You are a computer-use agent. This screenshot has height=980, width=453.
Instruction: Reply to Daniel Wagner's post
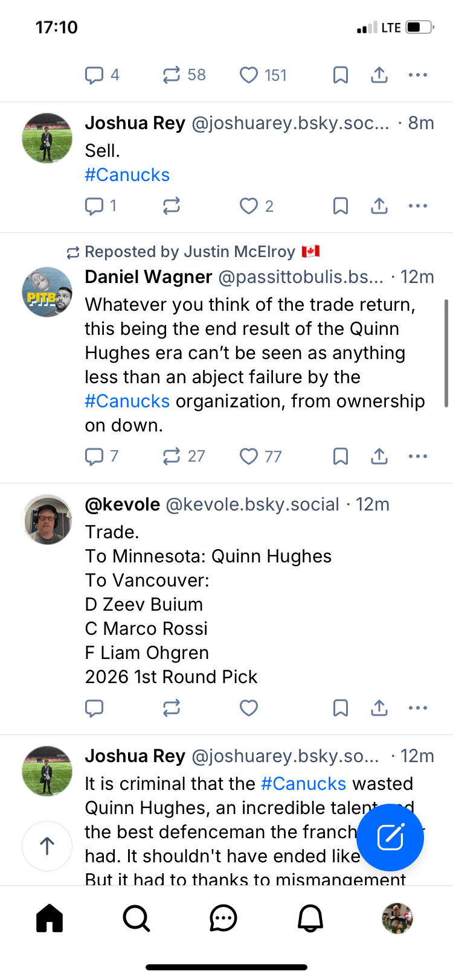click(x=94, y=457)
